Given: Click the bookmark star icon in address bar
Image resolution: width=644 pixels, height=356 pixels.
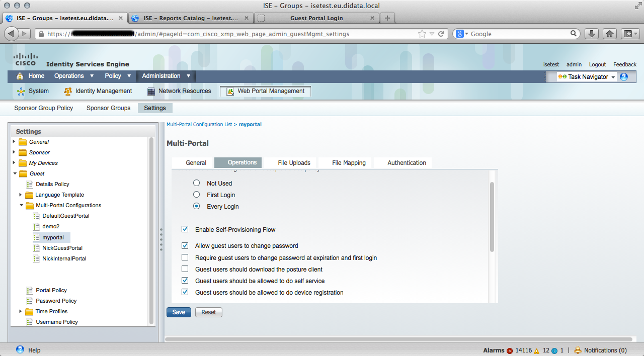Looking at the screenshot, I should (422, 34).
